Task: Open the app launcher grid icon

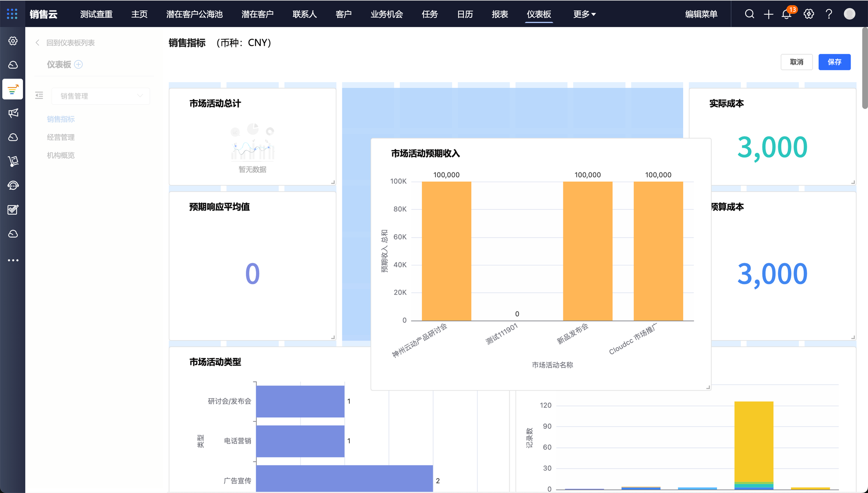Action: (12, 14)
